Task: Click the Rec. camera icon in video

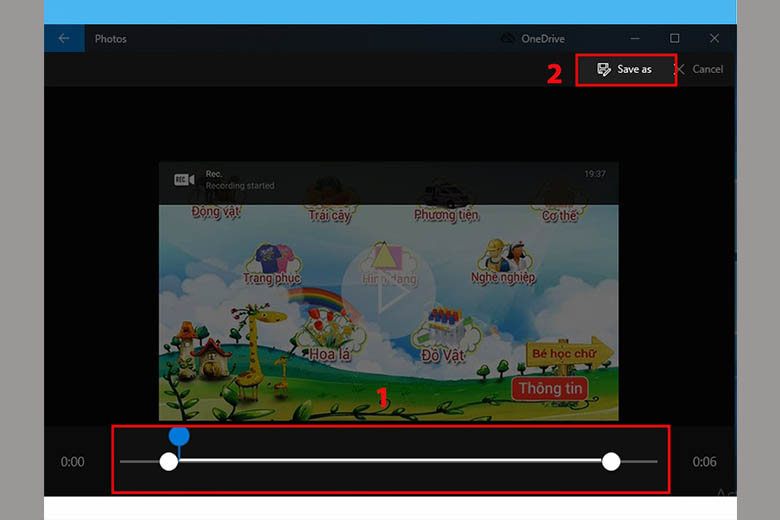Action: (184, 180)
